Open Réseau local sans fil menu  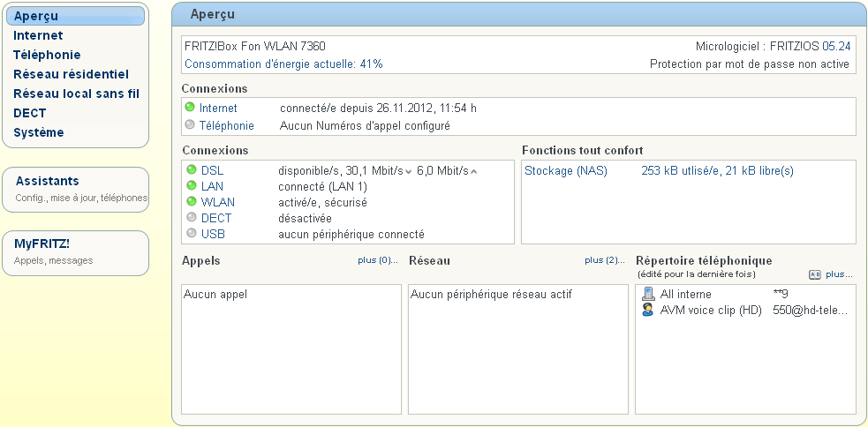(x=77, y=94)
